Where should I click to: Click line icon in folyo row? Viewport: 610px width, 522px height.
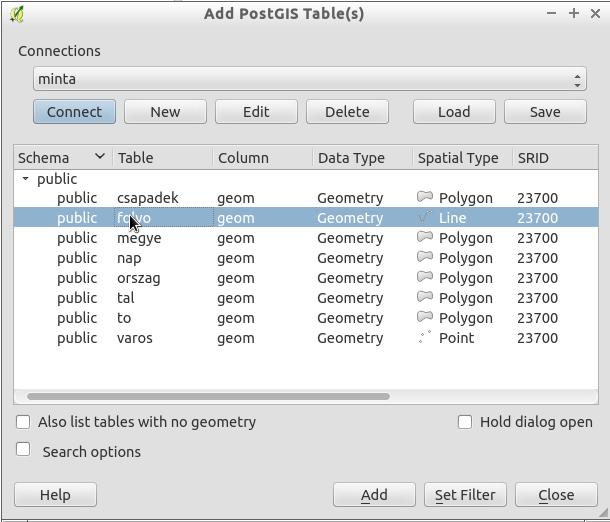pyautogui.click(x=425, y=217)
